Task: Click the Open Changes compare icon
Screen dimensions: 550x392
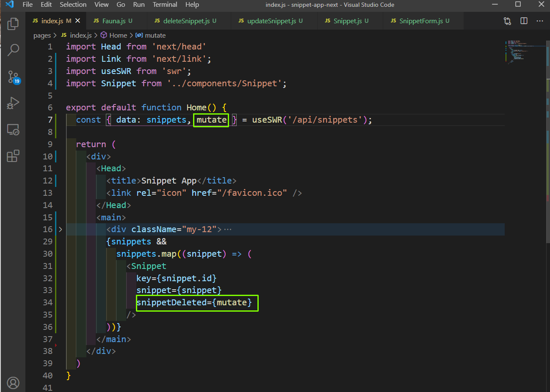Action: pos(507,21)
